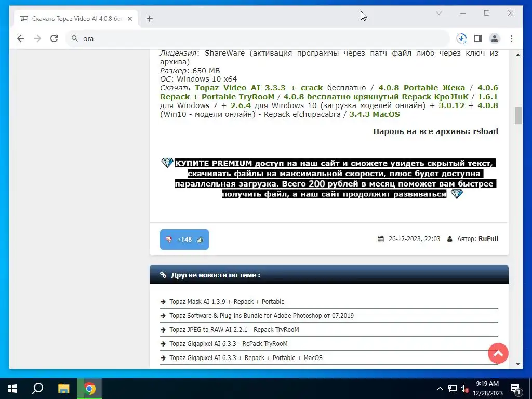532x399 pixels.
Task: Click the user icon beside Автор
Action: (449, 239)
